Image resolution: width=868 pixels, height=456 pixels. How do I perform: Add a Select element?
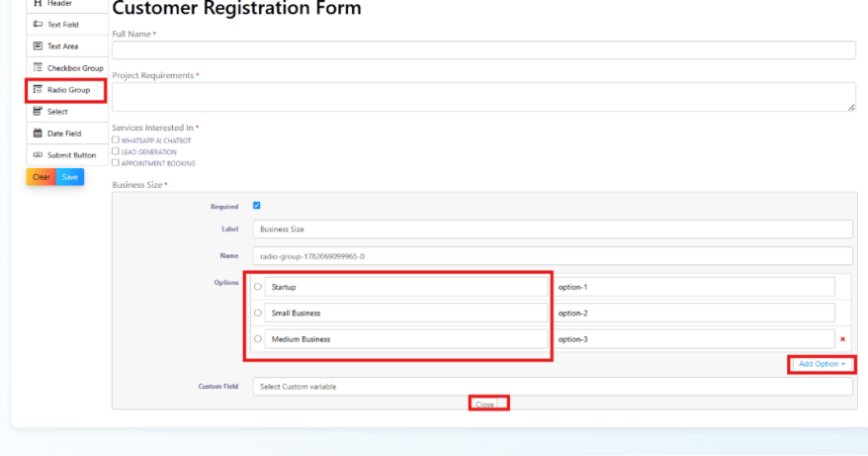coord(67,112)
